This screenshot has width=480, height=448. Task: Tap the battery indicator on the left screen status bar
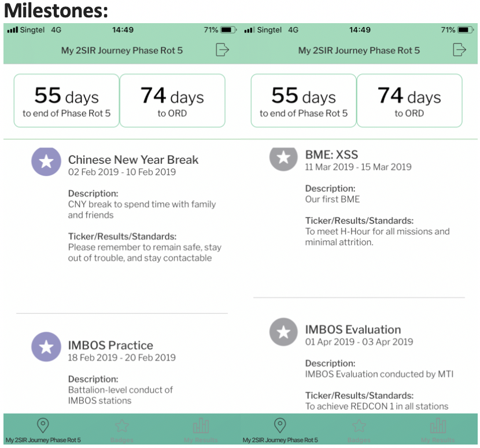228,30
